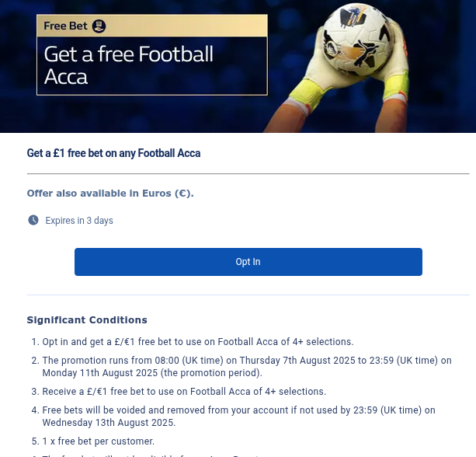476x457 pixels.
Task: Click the divider line below the offer heading
Action: (x=248, y=173)
